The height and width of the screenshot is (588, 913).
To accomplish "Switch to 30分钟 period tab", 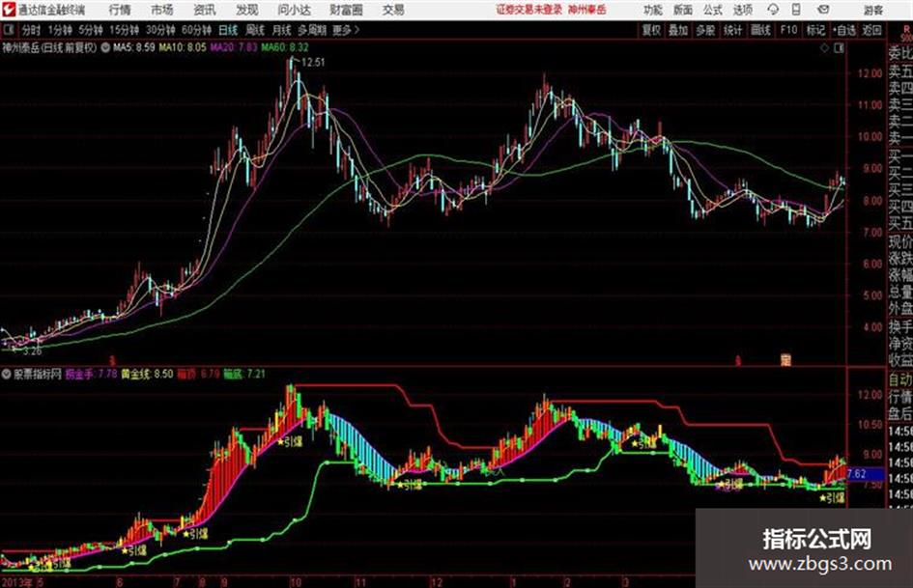I will point(160,30).
